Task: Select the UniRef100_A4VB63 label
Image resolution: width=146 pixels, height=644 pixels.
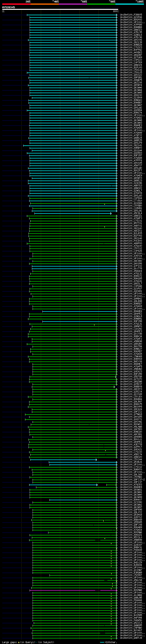Action: [x=131, y=53]
